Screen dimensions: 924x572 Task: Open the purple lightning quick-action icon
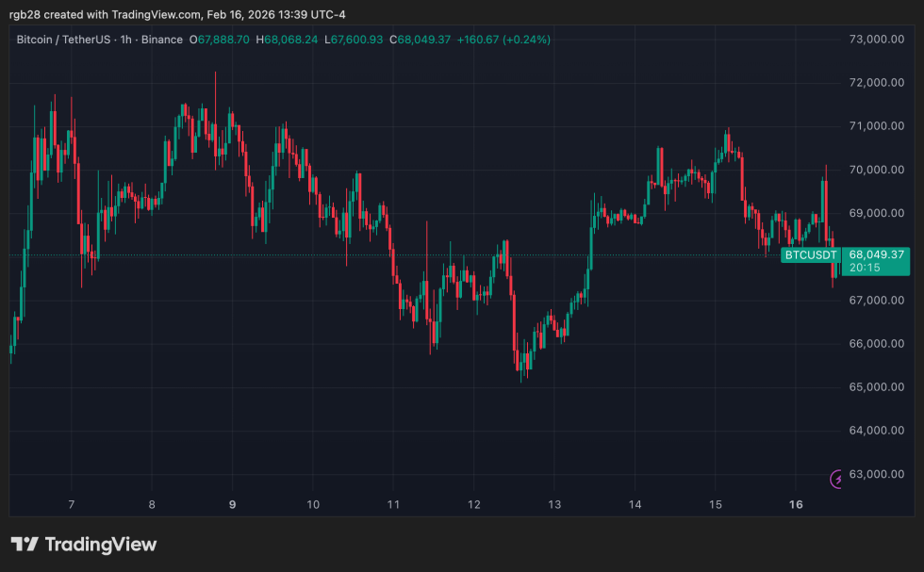(x=834, y=479)
